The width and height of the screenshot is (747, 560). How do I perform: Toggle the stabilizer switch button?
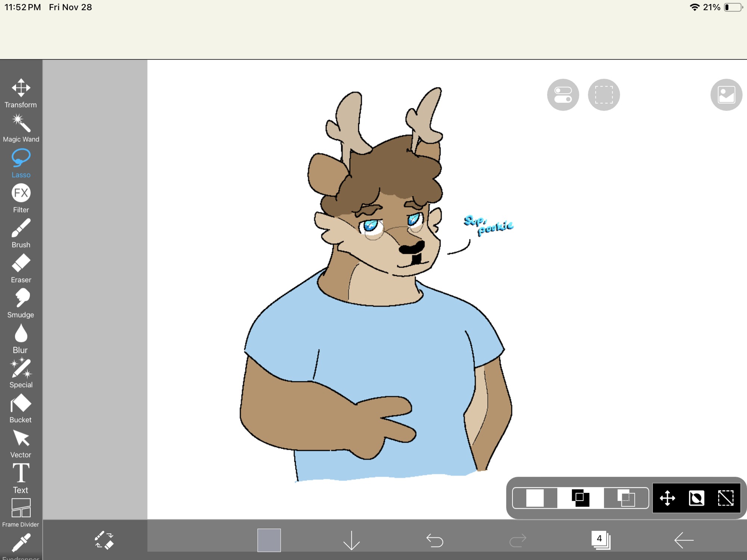tap(563, 95)
